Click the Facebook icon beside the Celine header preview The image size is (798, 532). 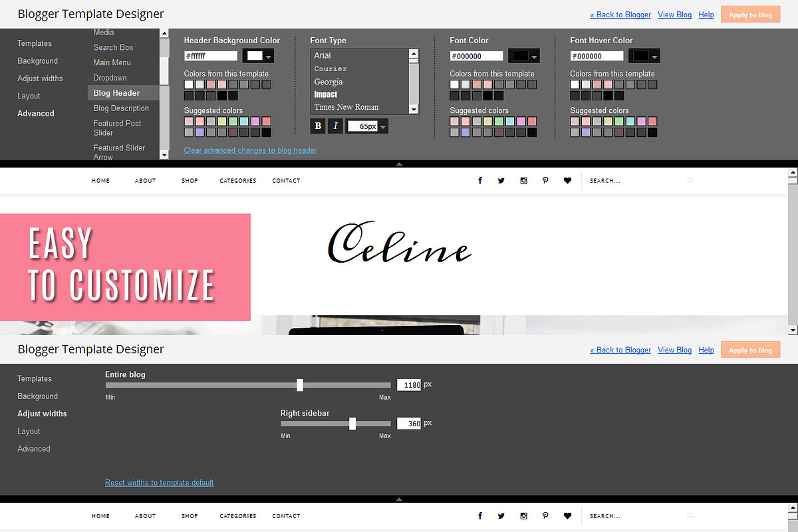pyautogui.click(x=480, y=180)
